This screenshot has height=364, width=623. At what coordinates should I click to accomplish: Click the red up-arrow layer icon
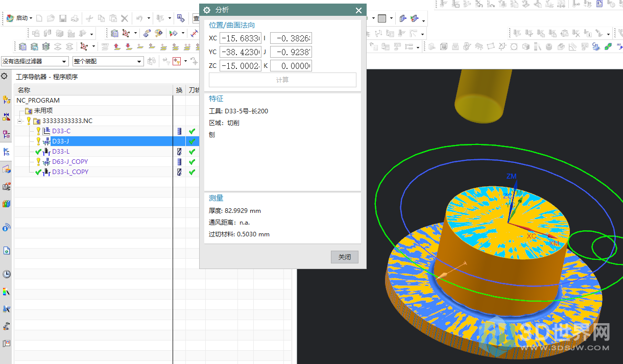point(117,47)
